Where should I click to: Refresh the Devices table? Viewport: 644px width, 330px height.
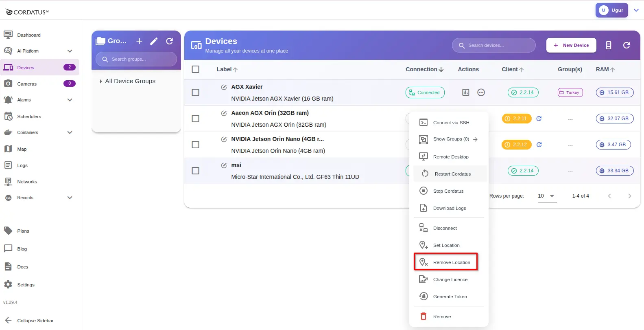coord(627,45)
